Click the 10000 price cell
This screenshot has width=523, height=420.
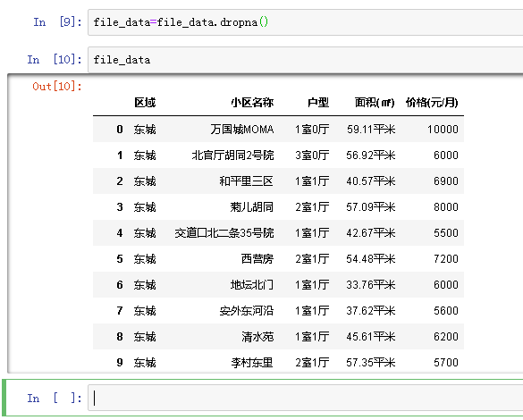(443, 129)
